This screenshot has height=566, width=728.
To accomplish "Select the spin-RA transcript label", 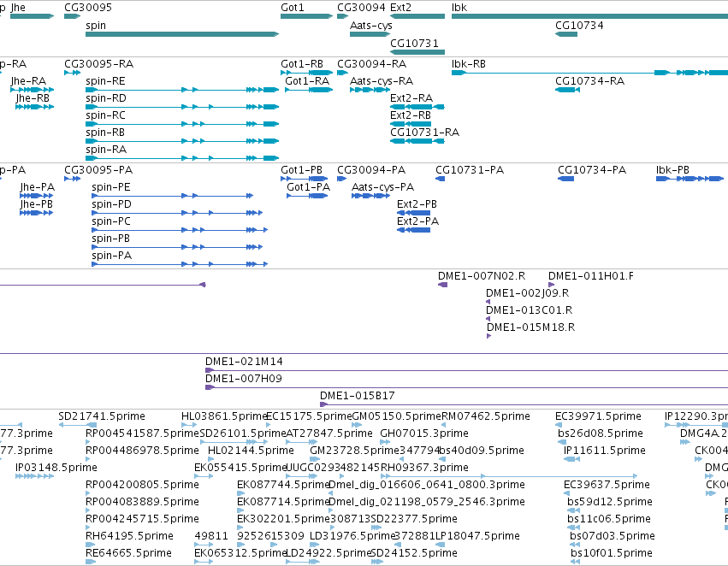I will (106, 150).
